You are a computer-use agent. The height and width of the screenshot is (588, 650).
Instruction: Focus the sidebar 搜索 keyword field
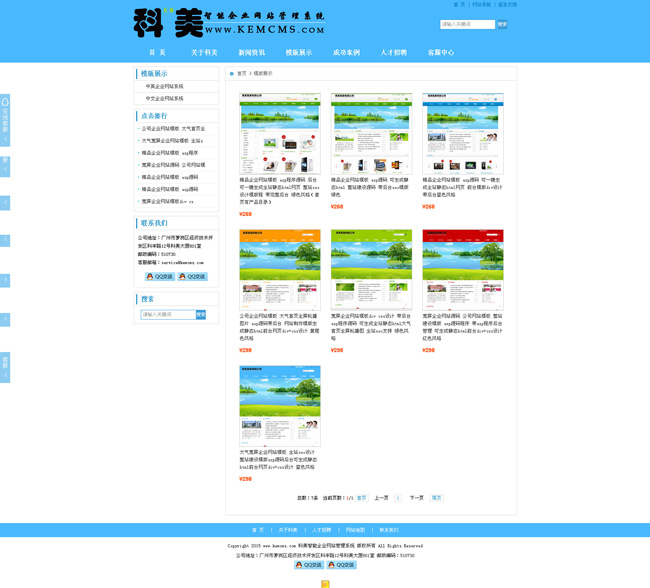point(168,315)
